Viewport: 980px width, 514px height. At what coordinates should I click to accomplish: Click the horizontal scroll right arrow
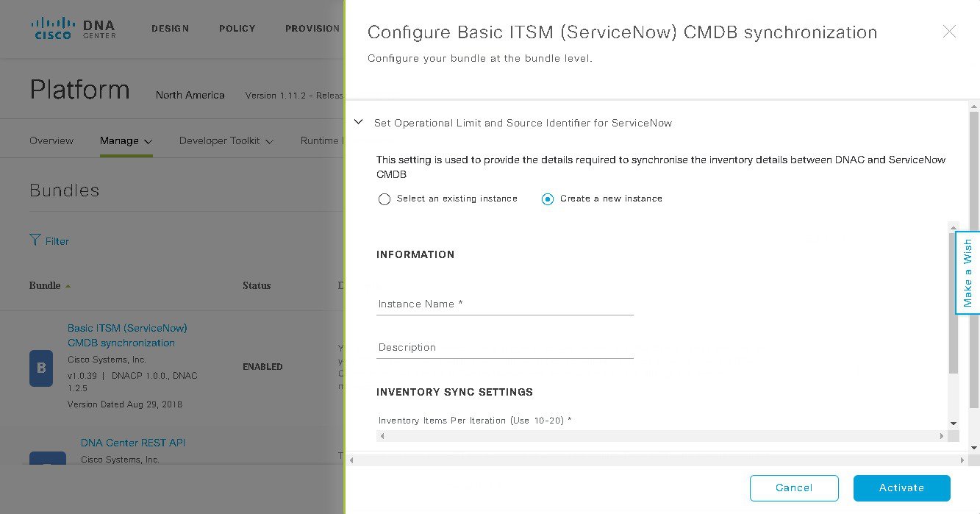(941, 436)
